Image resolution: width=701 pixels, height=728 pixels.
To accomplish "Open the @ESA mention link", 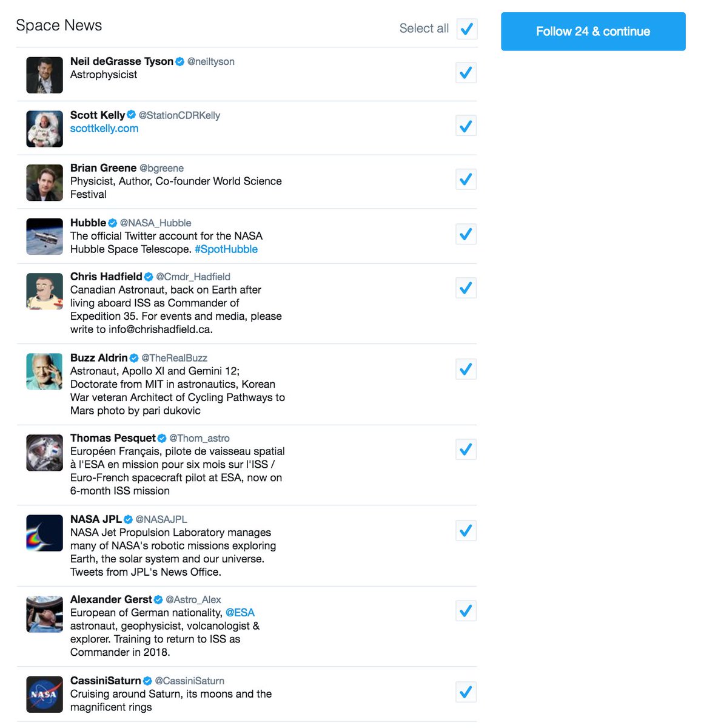I will pyautogui.click(x=240, y=613).
